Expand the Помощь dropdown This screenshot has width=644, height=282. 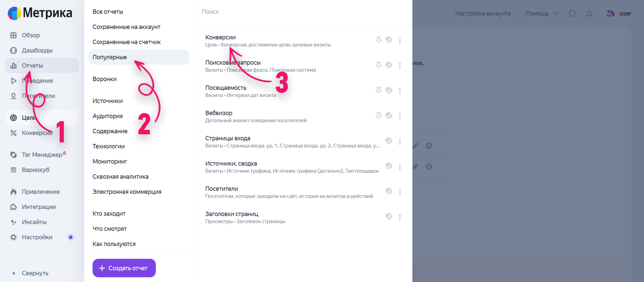pos(542,13)
